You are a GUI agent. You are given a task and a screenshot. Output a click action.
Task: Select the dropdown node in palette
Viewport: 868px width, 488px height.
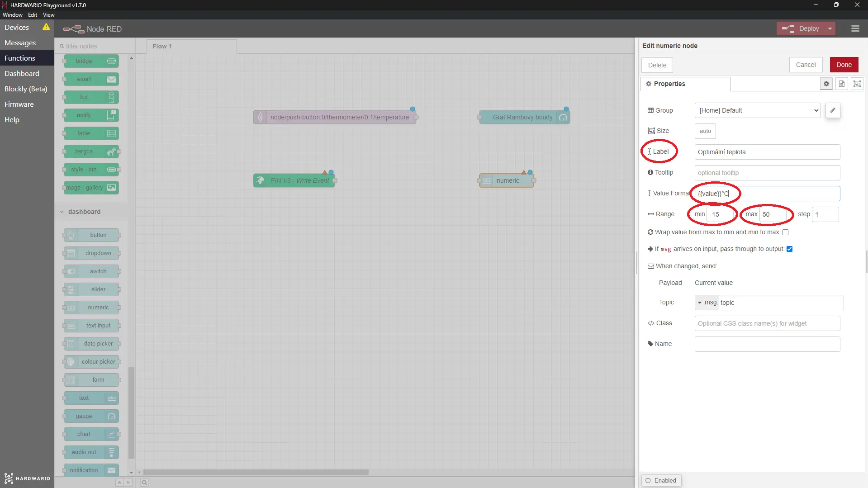coord(91,253)
